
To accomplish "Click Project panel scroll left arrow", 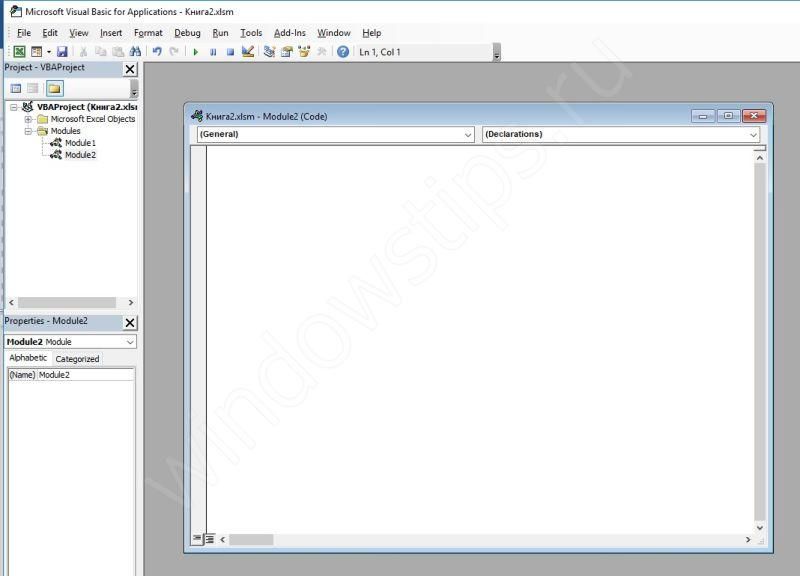I will [x=11, y=303].
